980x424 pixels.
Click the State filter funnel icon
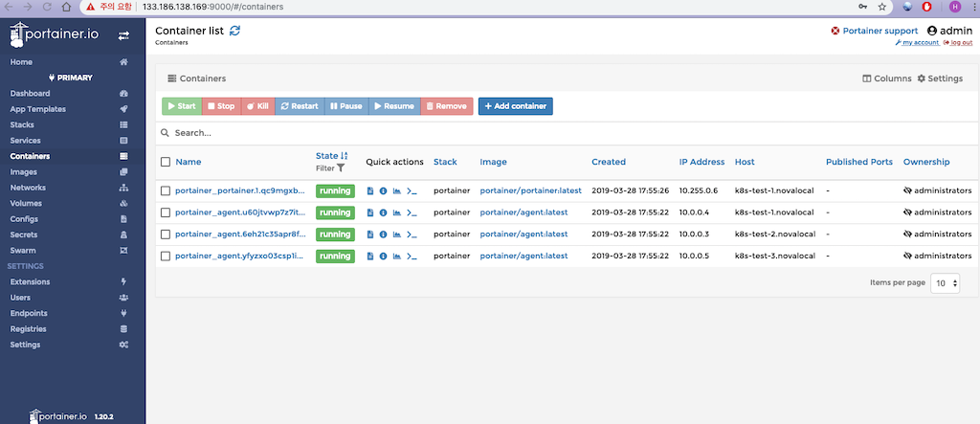[x=341, y=168]
